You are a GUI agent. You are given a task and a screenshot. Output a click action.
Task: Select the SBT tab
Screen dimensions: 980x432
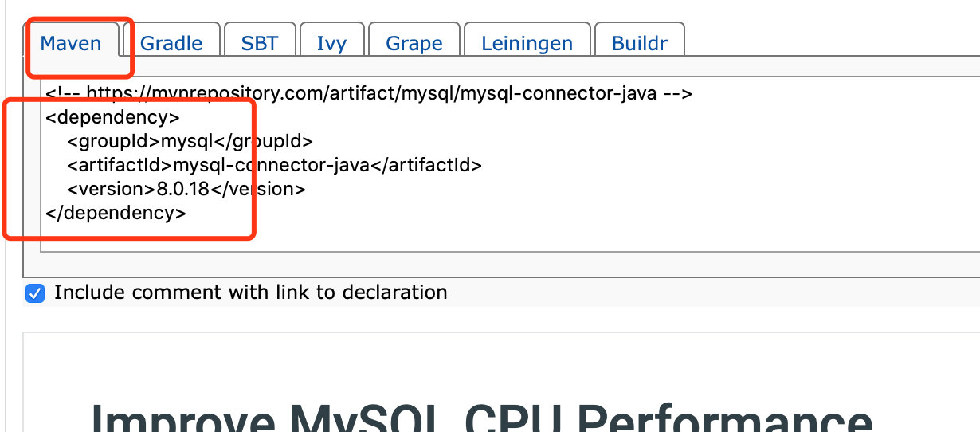click(x=260, y=42)
